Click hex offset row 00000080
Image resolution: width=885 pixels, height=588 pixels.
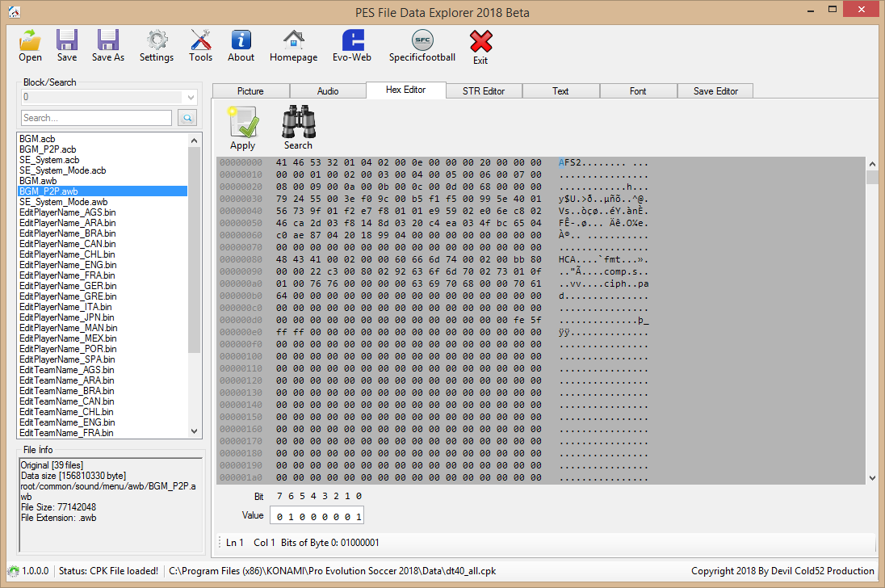coord(241,259)
